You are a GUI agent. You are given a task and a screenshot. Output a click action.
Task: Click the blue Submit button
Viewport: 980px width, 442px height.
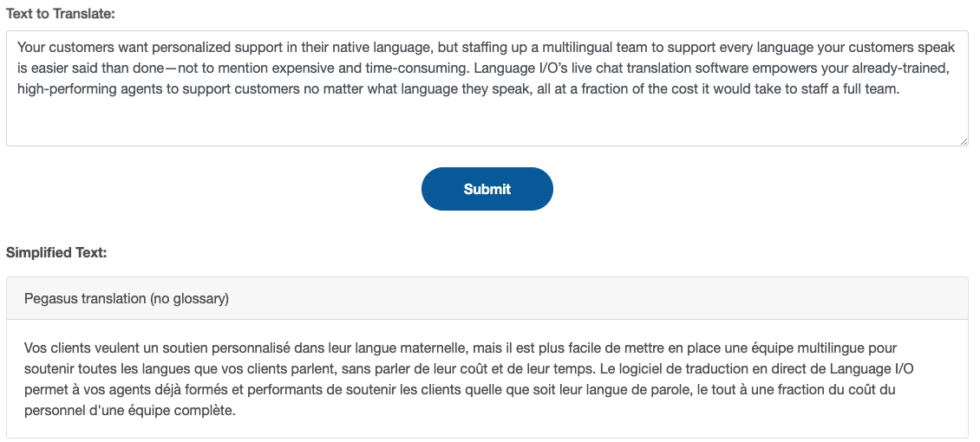click(x=487, y=189)
